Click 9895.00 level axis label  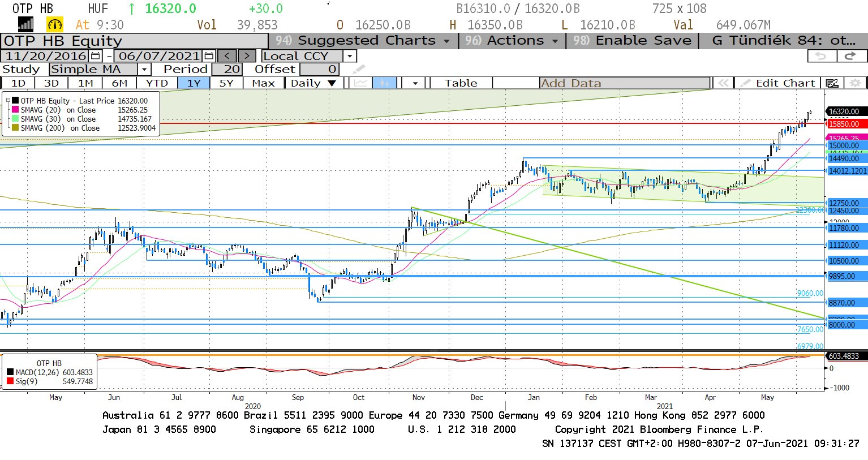(846, 276)
